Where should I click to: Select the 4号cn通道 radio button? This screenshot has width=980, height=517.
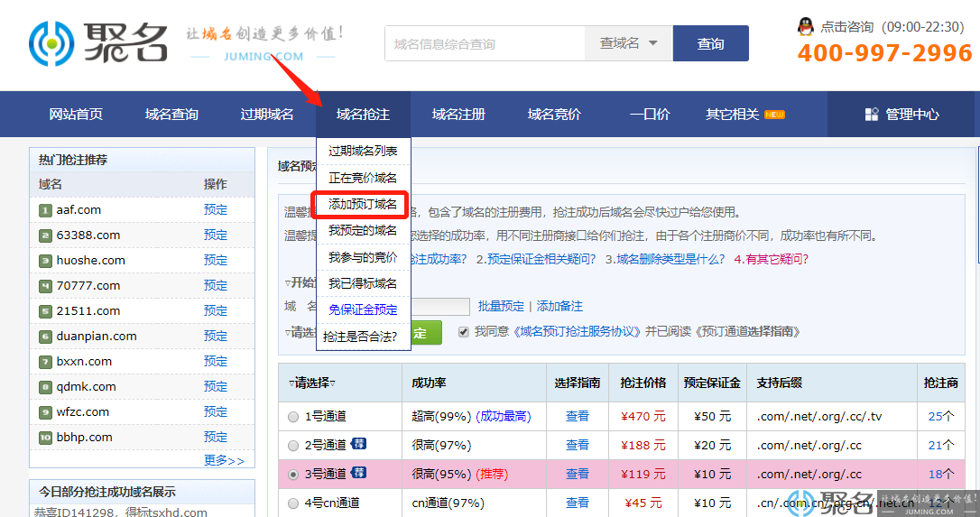point(293,503)
